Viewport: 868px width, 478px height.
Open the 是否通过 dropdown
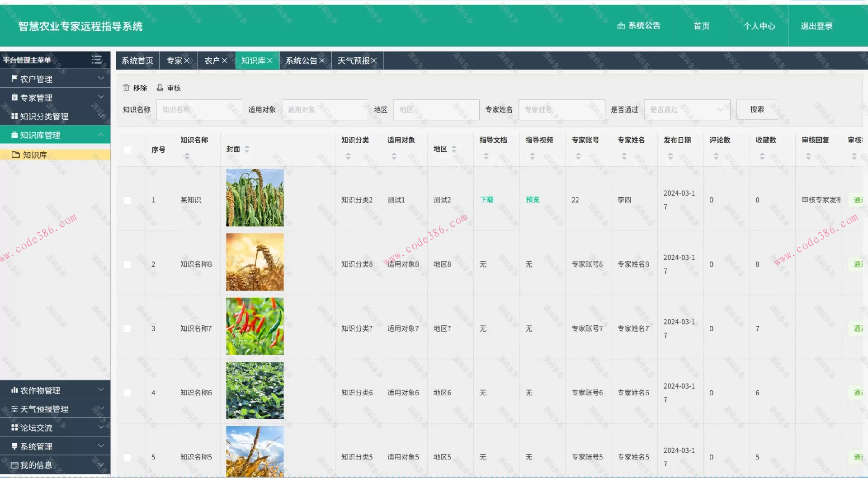687,109
